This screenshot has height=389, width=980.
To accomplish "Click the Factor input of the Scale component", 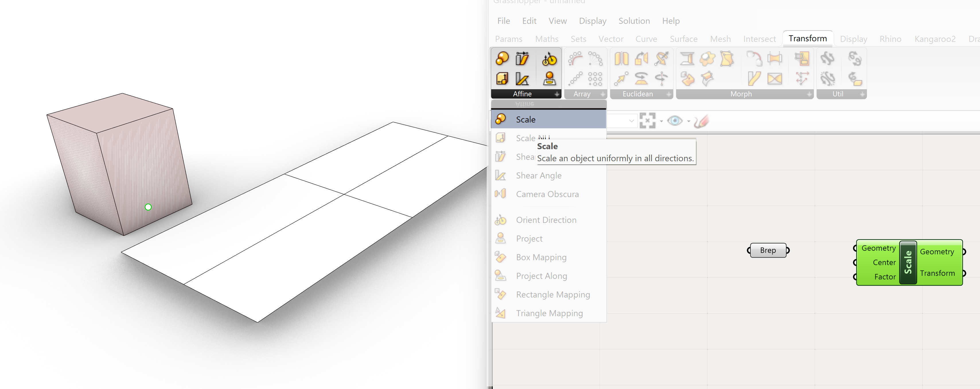I will pyautogui.click(x=884, y=277).
